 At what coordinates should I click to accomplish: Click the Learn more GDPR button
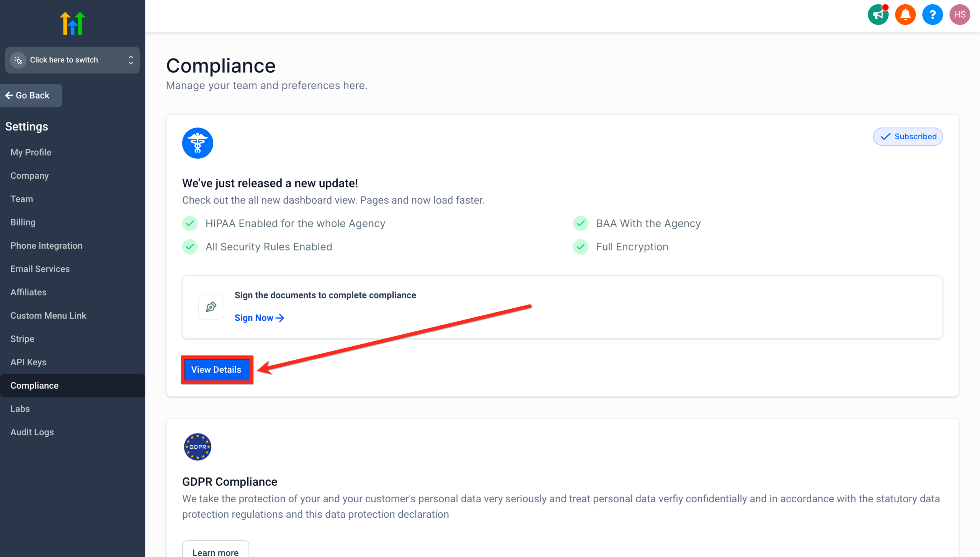coord(215,552)
